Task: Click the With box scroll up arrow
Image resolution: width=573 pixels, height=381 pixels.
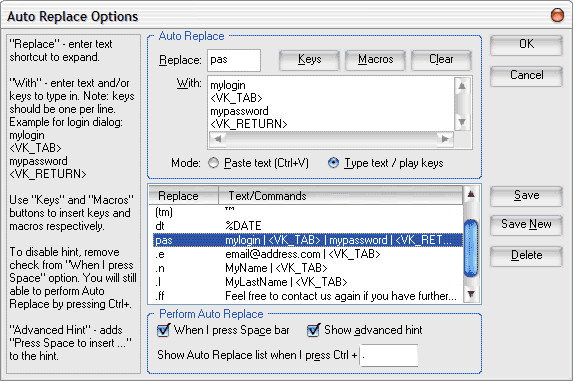Action: click(x=462, y=86)
